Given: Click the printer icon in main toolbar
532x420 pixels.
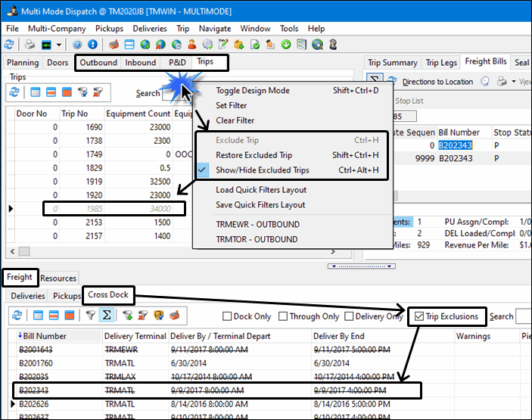Looking at the screenshot, I should pyautogui.click(x=30, y=45).
